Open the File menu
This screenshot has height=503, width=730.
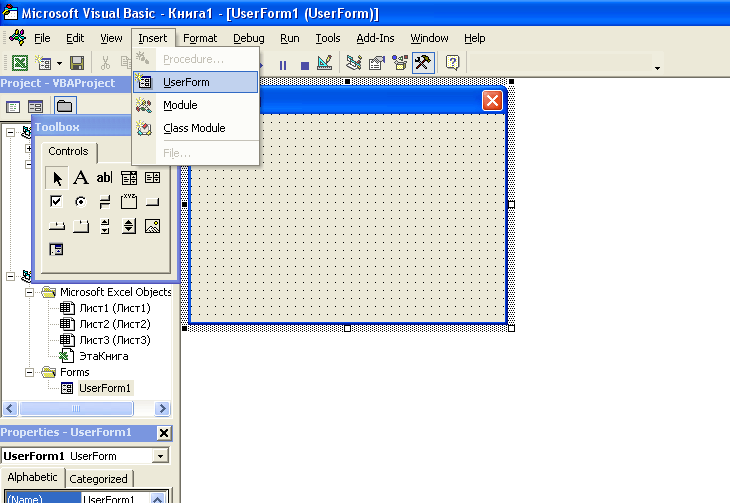pyautogui.click(x=42, y=38)
